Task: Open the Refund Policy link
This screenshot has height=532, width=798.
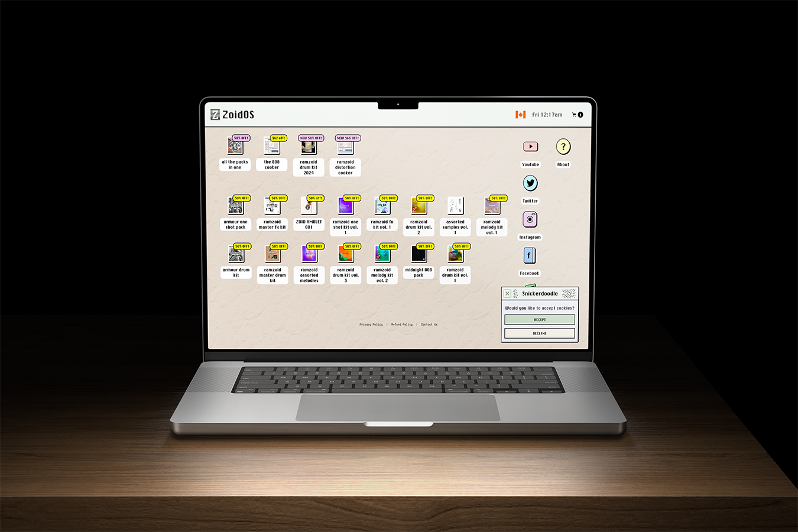Action: (402, 325)
